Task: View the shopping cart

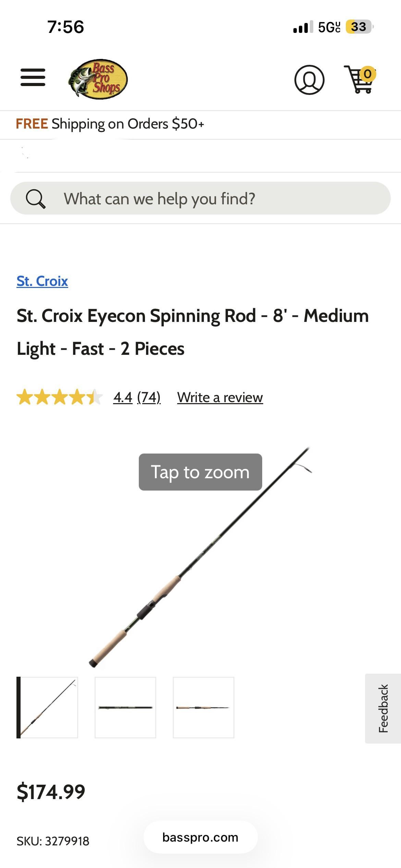Action: (x=359, y=80)
